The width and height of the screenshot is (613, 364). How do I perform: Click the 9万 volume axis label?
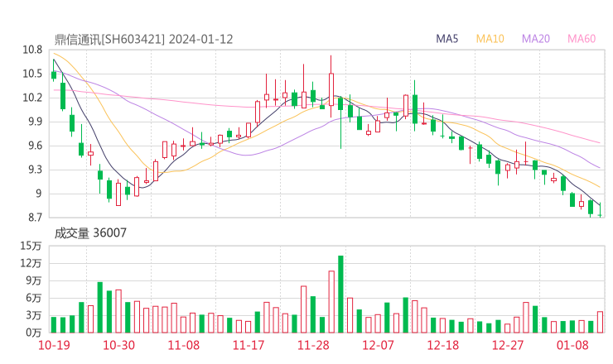click(x=34, y=280)
